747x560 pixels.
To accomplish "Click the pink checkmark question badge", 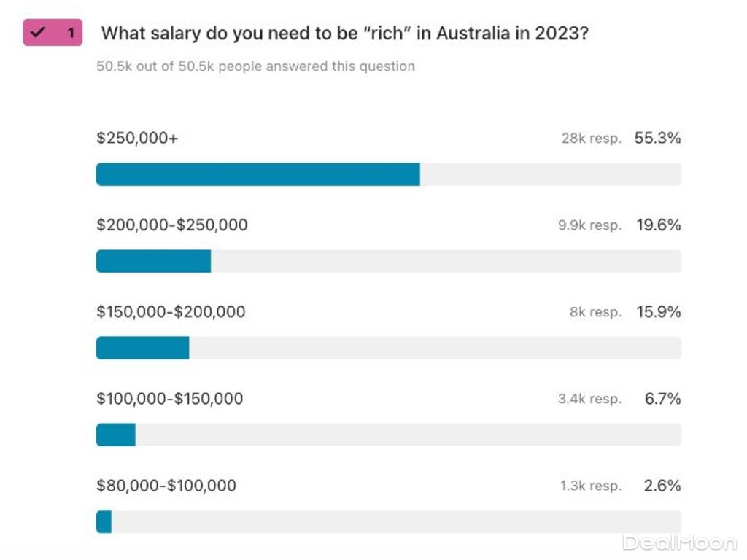I will click(x=53, y=33).
